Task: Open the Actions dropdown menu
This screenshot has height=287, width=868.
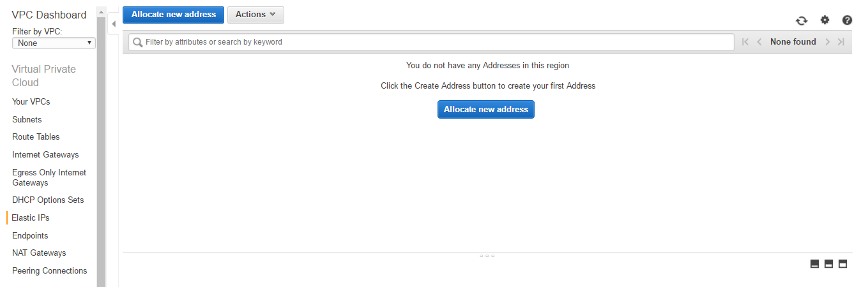Action: click(255, 15)
